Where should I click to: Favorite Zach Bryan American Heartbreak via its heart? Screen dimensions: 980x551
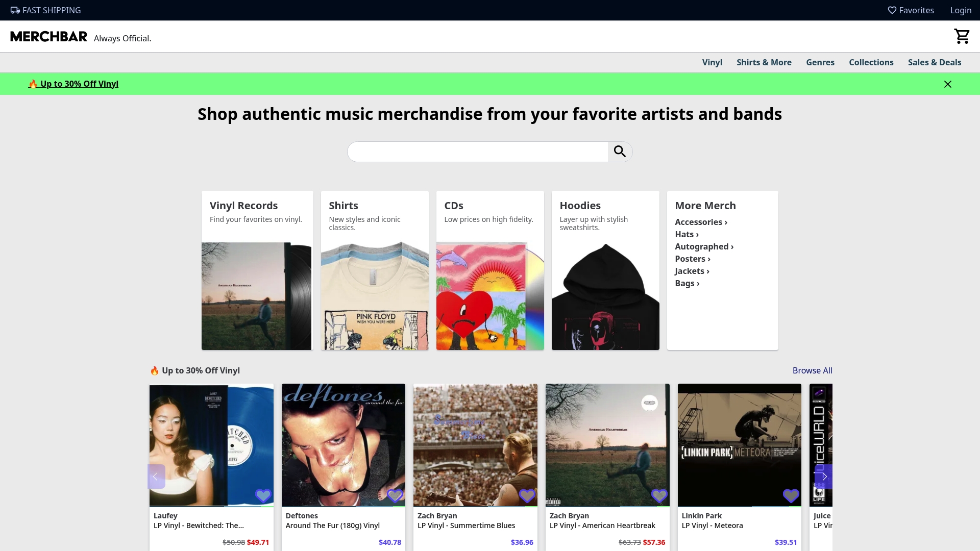pos(659,495)
